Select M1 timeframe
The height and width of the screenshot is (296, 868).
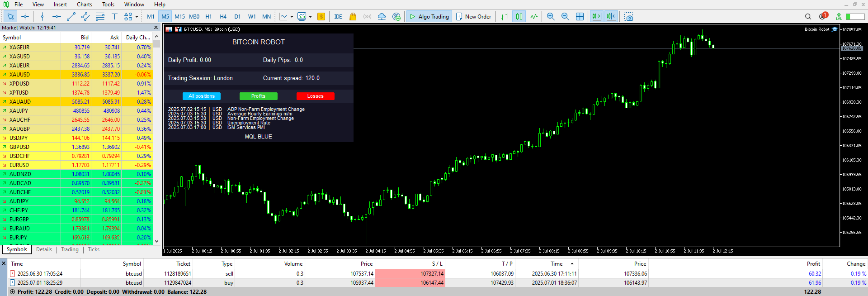pos(151,17)
